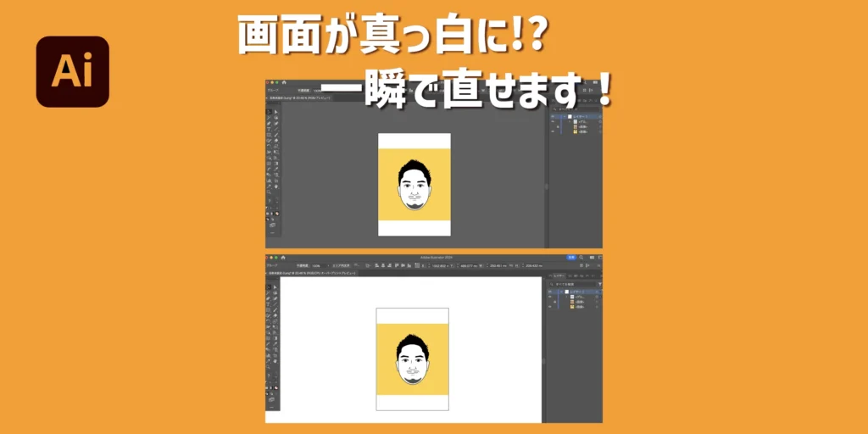Click Home icon in upper Illustrator window
This screenshot has width=868, height=434.
click(284, 82)
